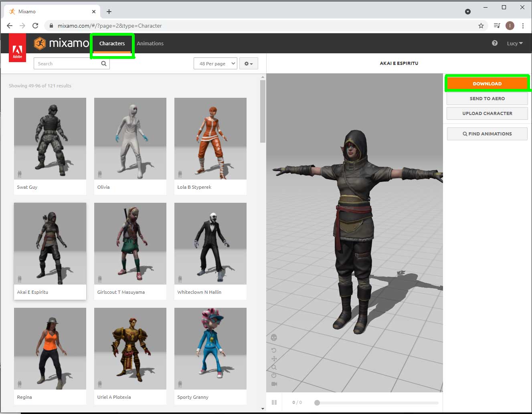The image size is (532, 414).
Task: Open the 48 Per page dropdown
Action: coord(215,63)
